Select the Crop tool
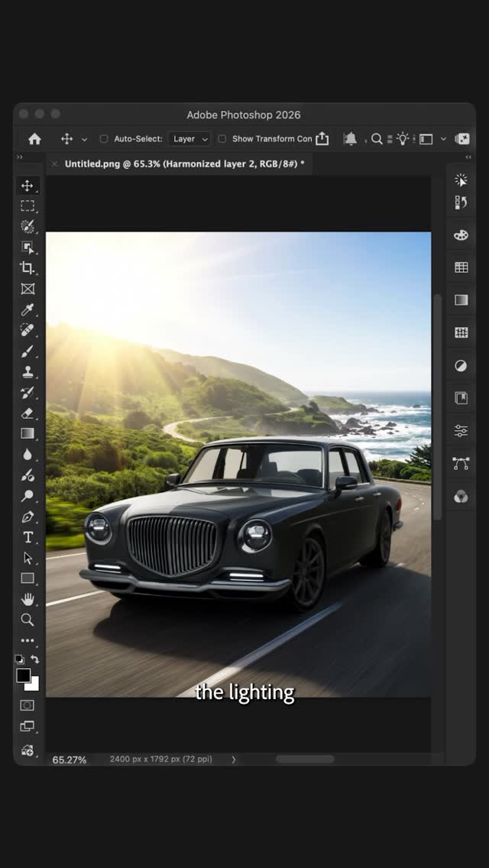The width and height of the screenshot is (489, 868). pos(28,268)
